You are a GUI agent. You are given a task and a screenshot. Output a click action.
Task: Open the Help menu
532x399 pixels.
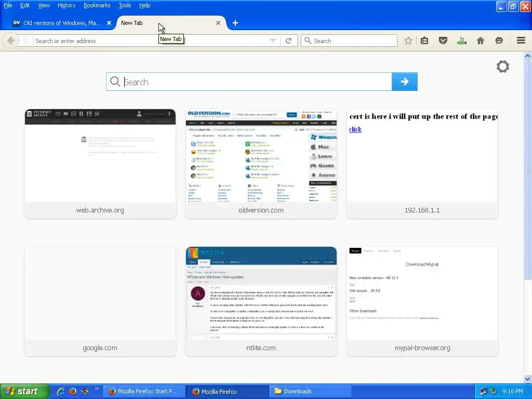click(144, 5)
